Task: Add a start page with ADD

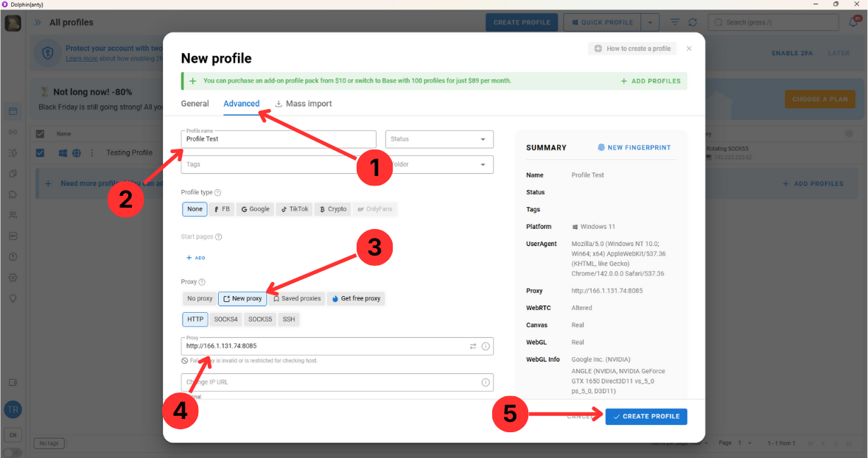Action: click(196, 258)
